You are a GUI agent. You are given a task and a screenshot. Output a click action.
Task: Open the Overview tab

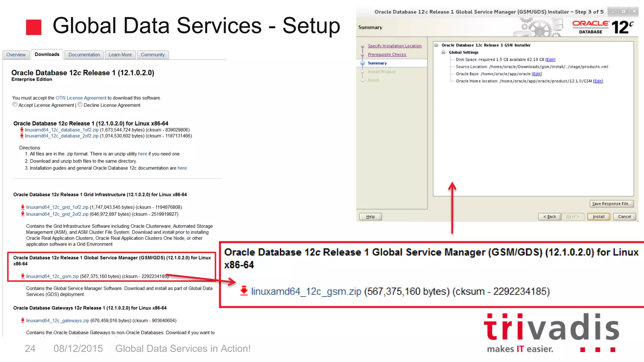[16, 55]
